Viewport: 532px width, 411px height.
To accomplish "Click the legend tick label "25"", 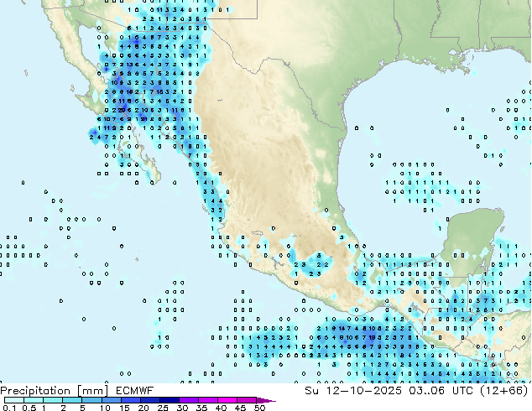I will point(163,408).
